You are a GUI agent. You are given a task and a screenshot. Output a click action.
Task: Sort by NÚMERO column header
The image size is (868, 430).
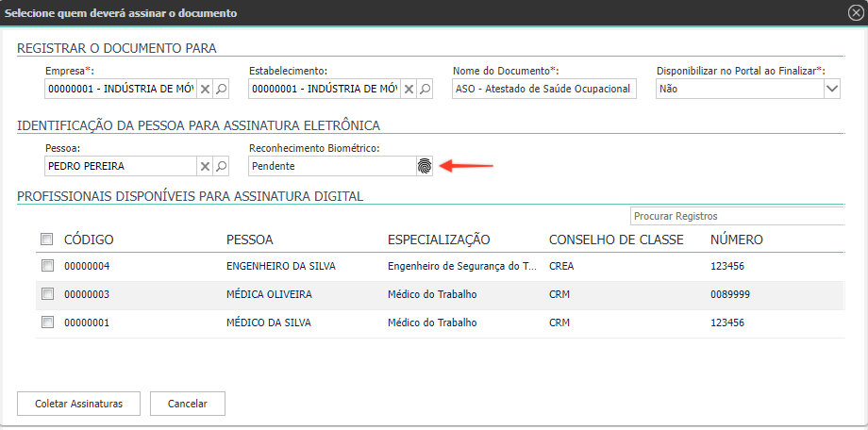737,240
